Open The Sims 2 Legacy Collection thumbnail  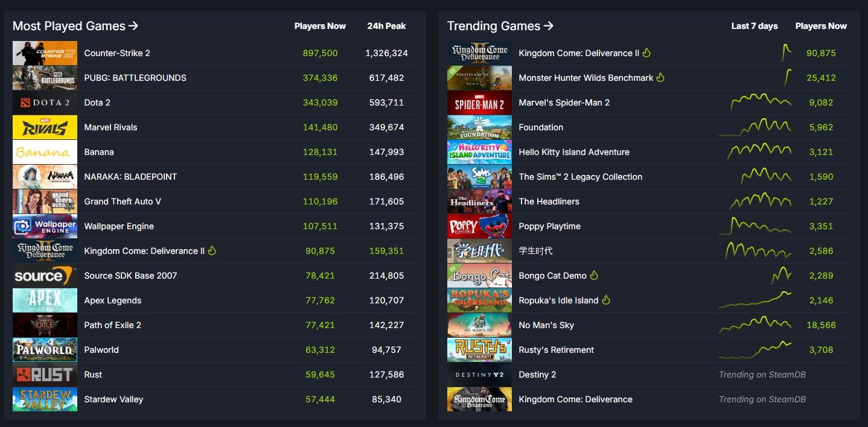(479, 177)
